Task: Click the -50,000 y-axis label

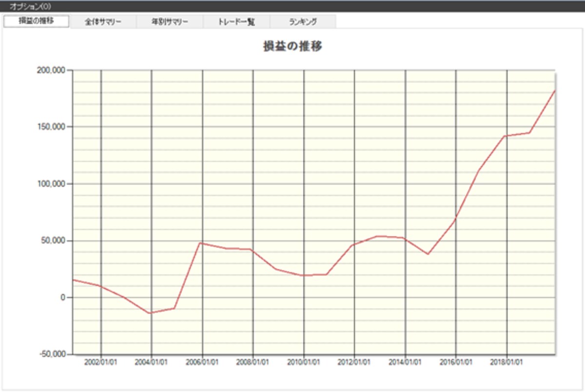Action: pos(52,354)
